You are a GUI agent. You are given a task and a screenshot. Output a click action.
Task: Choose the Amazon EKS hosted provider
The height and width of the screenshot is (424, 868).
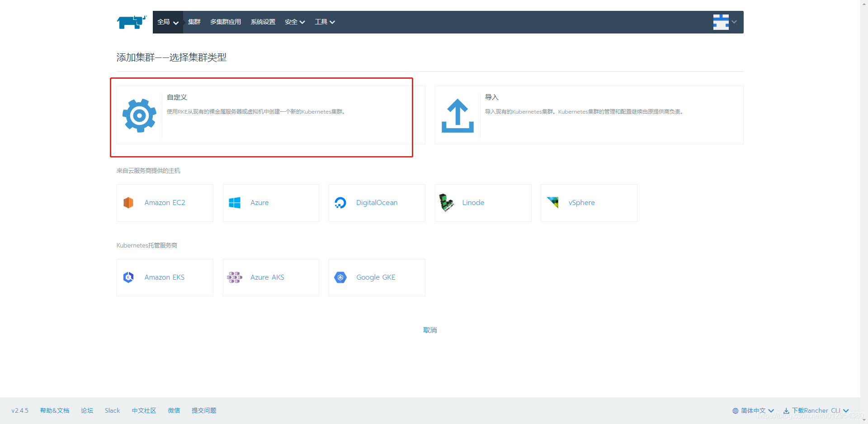coord(165,277)
